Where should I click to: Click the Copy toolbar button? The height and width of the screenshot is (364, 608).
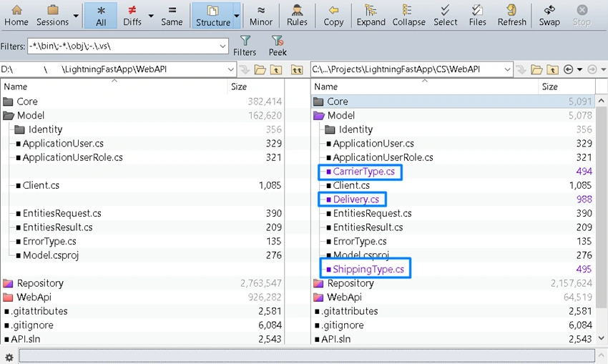[x=333, y=16]
